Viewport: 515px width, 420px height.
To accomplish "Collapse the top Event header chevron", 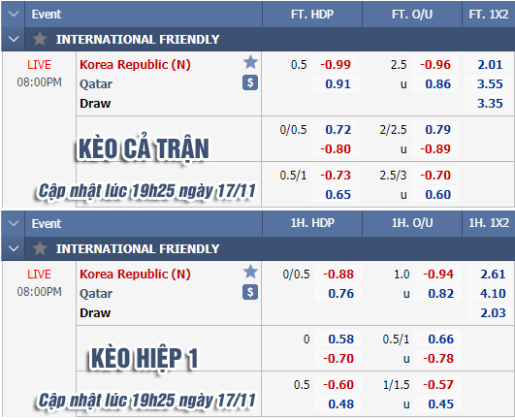I will 14,14.
